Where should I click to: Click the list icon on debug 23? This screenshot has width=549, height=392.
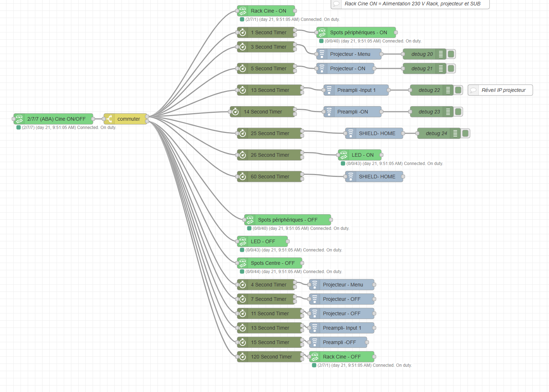(x=448, y=112)
